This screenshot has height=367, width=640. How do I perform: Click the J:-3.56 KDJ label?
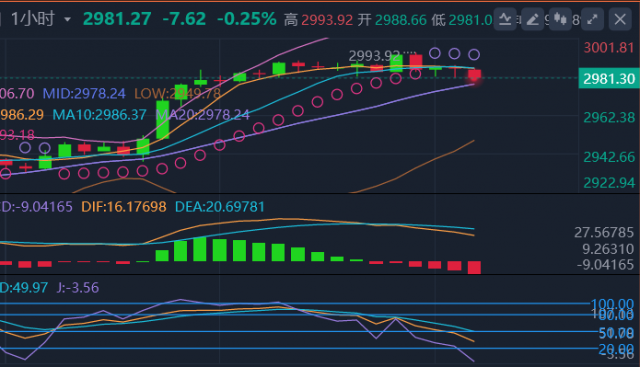pyautogui.click(x=78, y=287)
